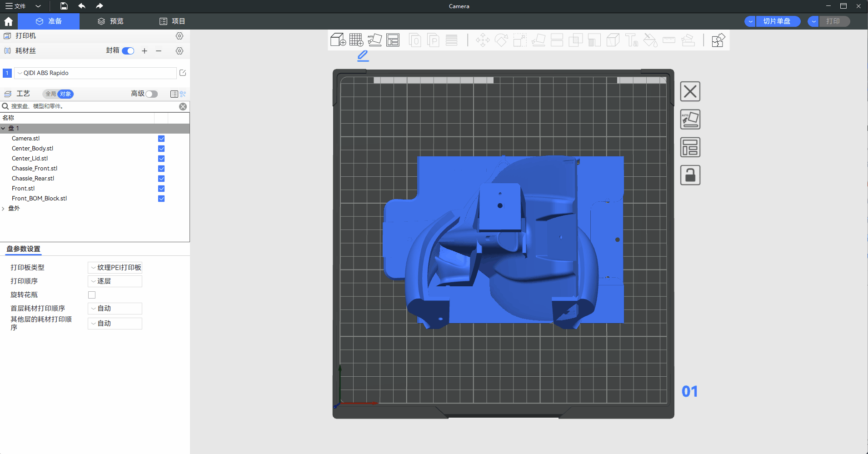
Task: Open the QIDI ABS Rapido filament dropdown
Action: [x=95, y=73]
